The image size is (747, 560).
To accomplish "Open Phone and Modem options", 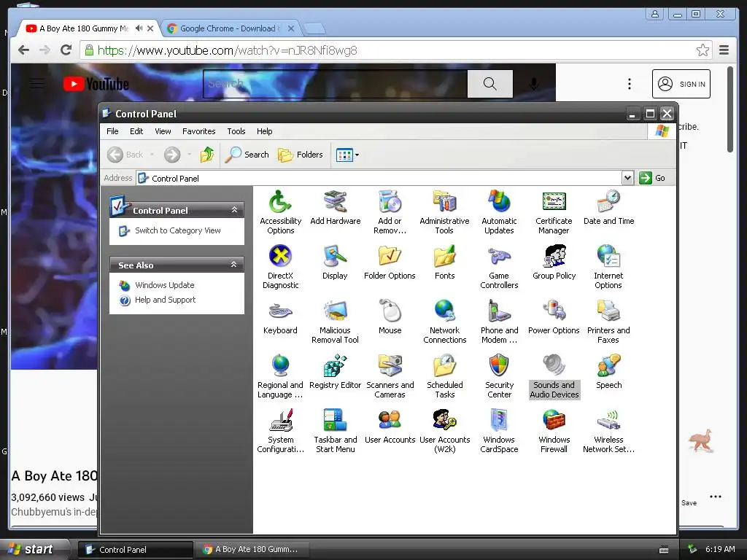I will 499,322.
